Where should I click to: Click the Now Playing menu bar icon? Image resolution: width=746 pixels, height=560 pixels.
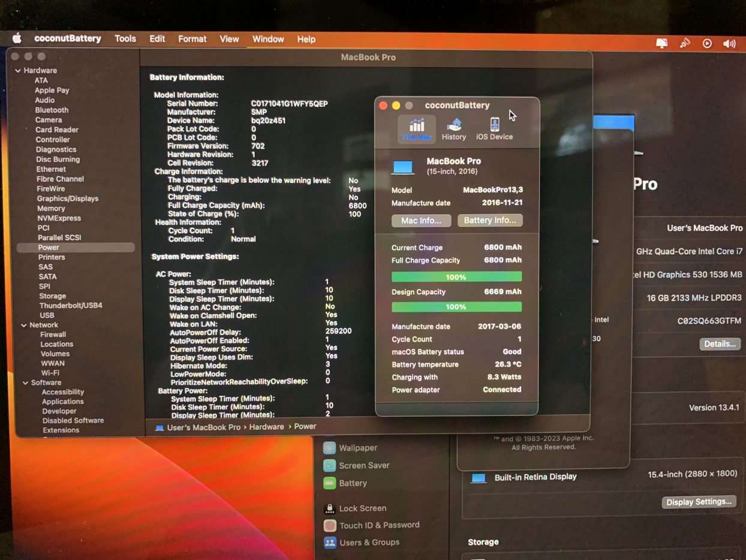point(707,43)
